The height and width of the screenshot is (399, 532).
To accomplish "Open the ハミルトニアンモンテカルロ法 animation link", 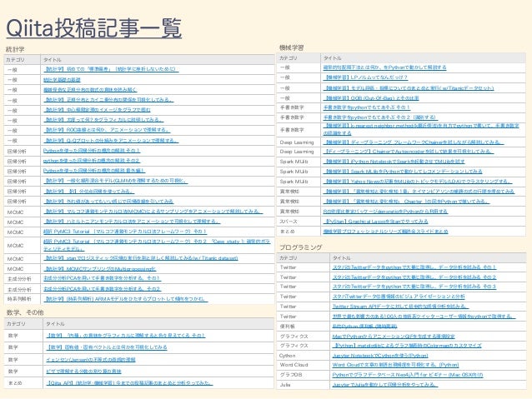I will click(132, 222).
